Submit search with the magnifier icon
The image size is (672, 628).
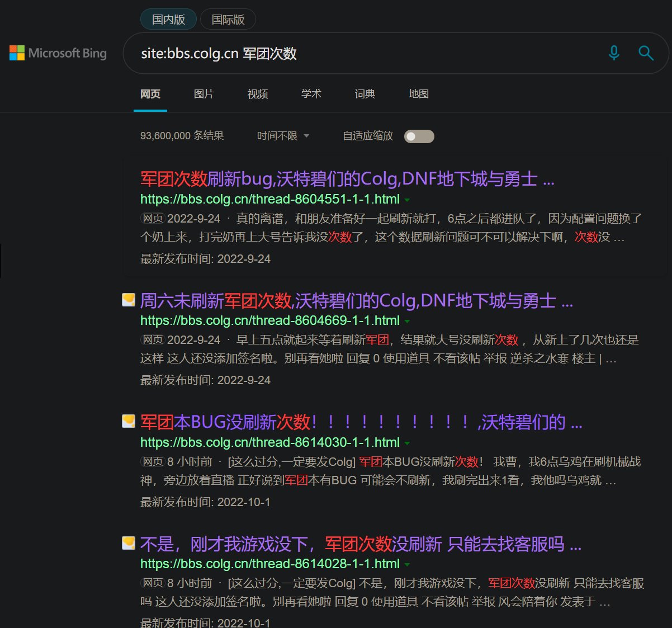tap(646, 53)
